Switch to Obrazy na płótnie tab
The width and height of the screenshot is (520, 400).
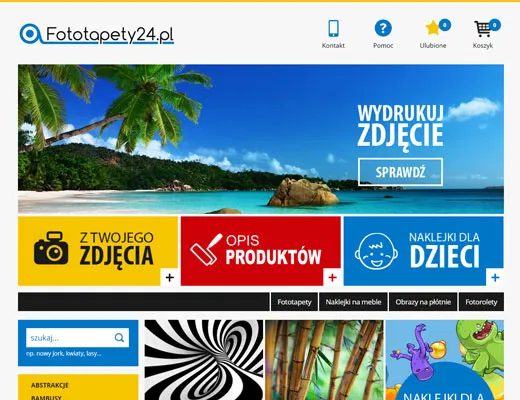click(x=423, y=302)
